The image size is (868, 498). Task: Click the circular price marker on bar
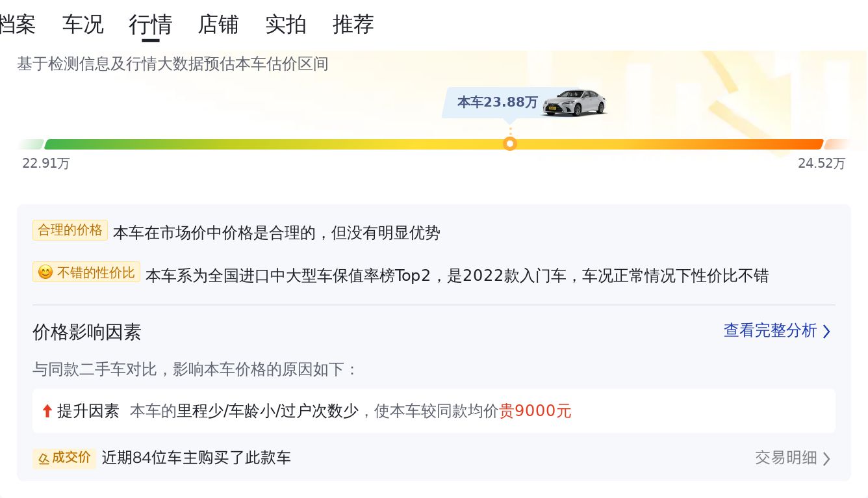(510, 144)
